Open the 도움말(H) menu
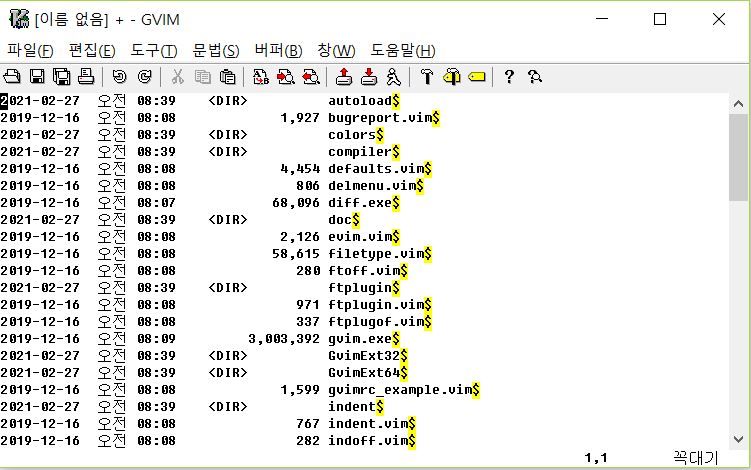This screenshot has height=470, width=751. [403, 50]
